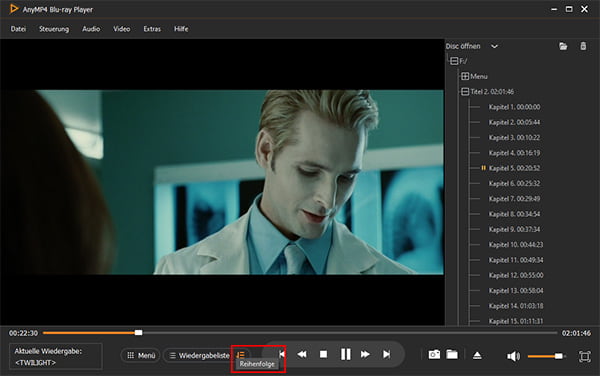
Task: Click the volume slider handle
Action: click(559, 356)
